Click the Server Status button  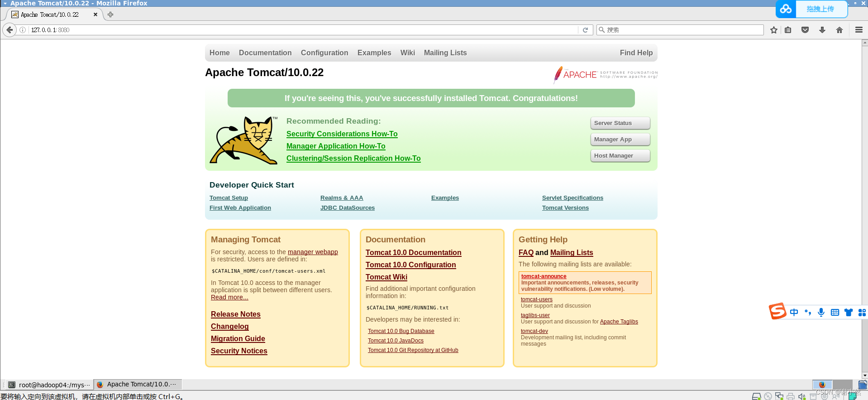tap(620, 123)
